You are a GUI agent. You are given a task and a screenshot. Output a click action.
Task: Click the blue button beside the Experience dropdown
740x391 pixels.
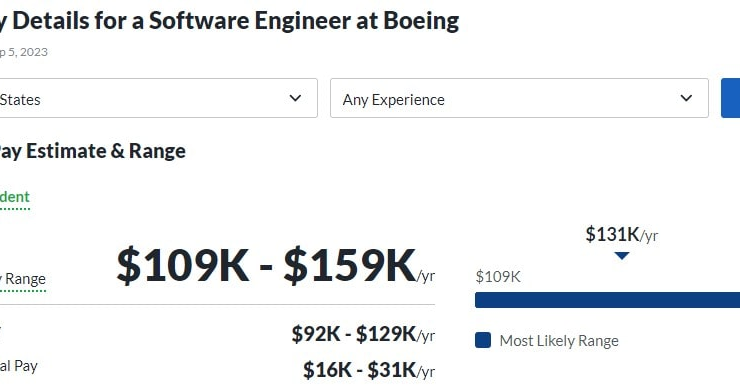(x=731, y=98)
